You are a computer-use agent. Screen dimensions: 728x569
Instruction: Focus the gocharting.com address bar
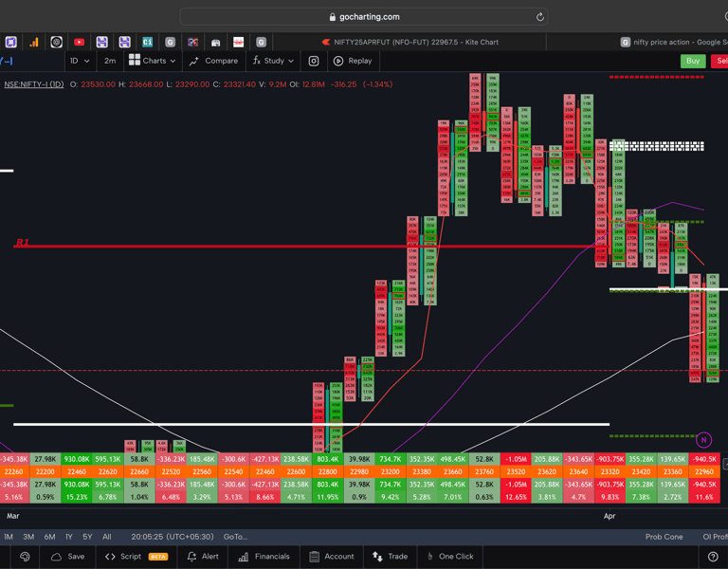pyautogui.click(x=364, y=17)
